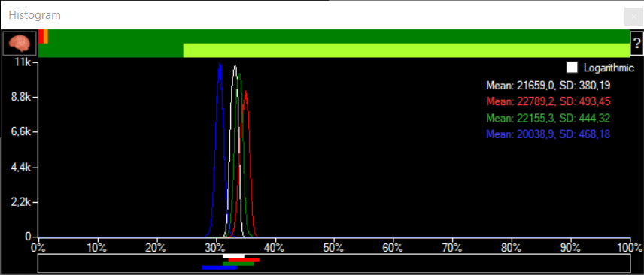Viewport: 644px width, 275px height.
Task: Click the 100% label on horizontal axis
Action: 630,247
